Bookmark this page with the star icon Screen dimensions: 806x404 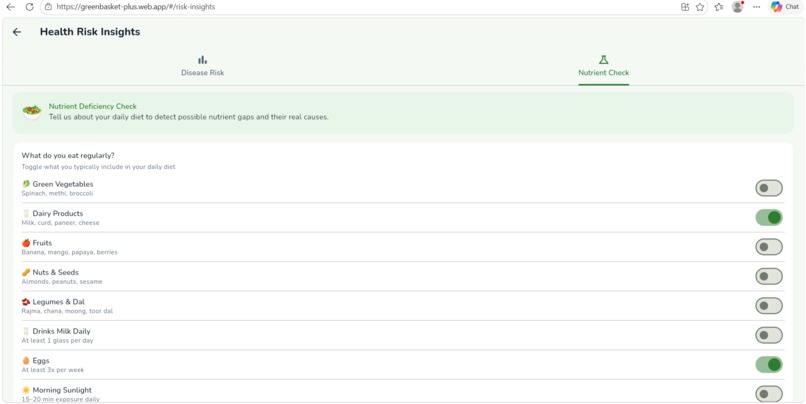pyautogui.click(x=700, y=7)
